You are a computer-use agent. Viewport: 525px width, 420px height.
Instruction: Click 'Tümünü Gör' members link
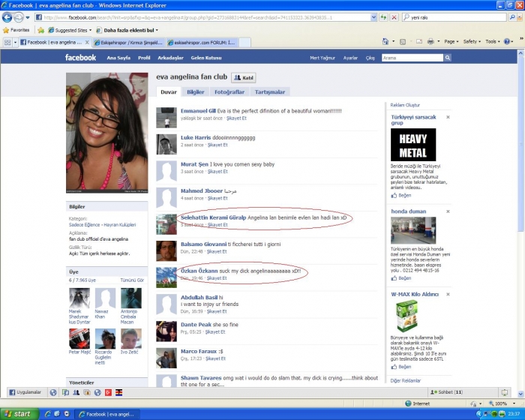pos(132,280)
